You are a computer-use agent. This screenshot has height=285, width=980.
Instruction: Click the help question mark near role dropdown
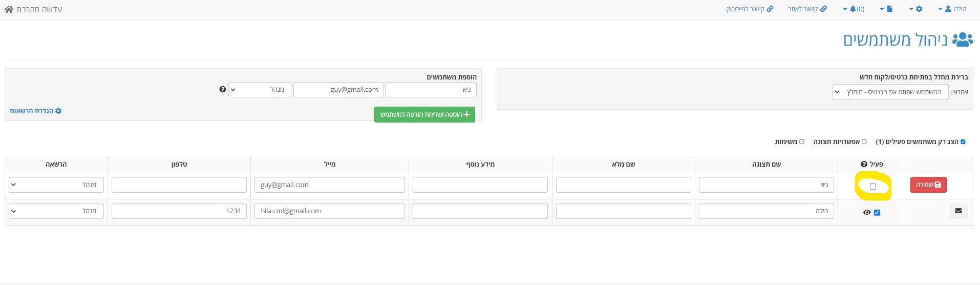tap(222, 89)
